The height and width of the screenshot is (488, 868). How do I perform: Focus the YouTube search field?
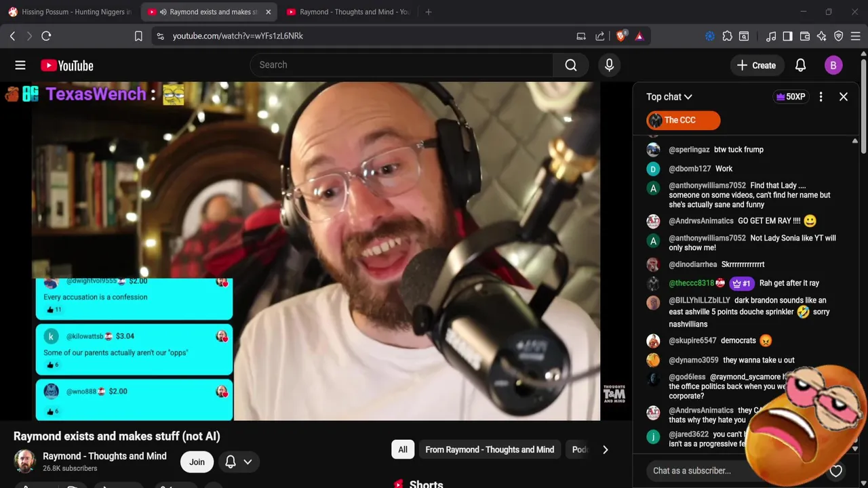(x=401, y=65)
